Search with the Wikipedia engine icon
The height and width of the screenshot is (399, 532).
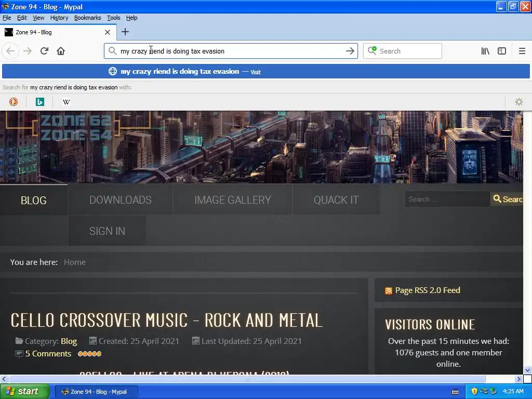[66, 102]
